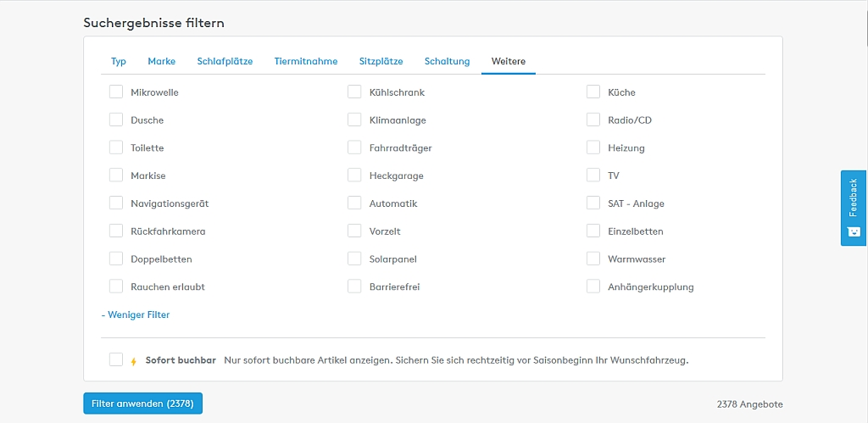868x423 pixels.
Task: Toggle the Rauchen erlaubt checkbox
Action: coord(116,287)
